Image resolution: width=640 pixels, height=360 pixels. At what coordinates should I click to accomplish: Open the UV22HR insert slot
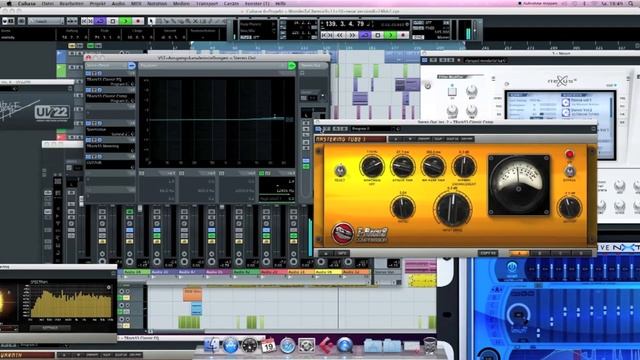pos(110,164)
